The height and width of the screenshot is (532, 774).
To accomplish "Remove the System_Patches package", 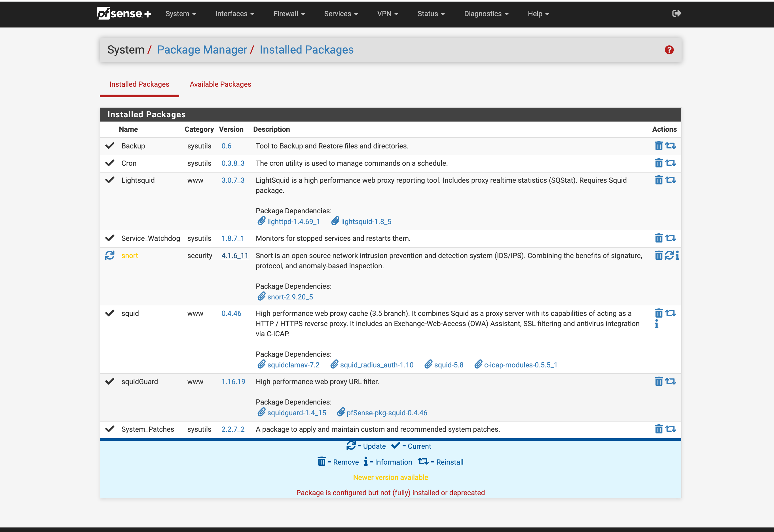I will coord(658,429).
